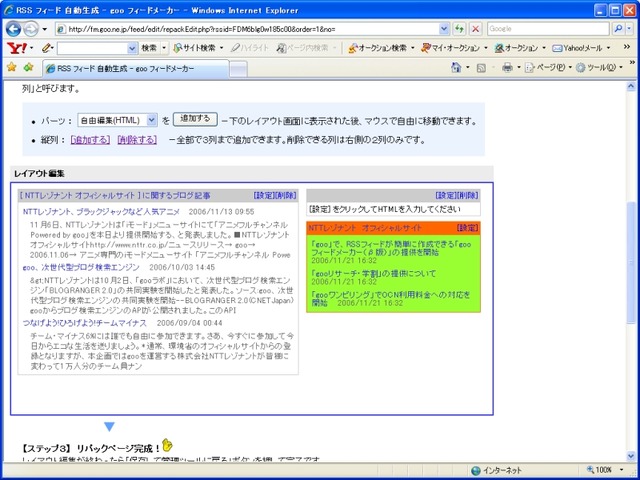Click the 100% zoom level control
Image resolution: width=640 pixels, height=480 pixels.
point(602,469)
